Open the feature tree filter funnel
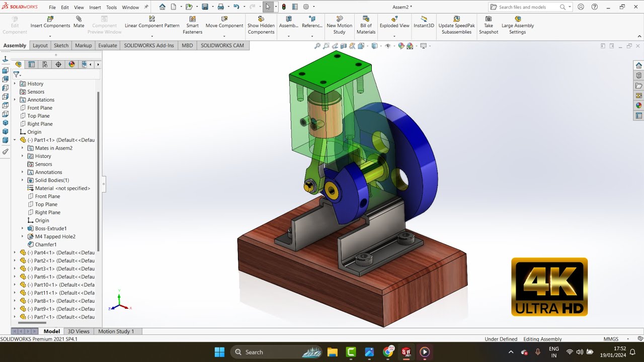Screen dimensions: 644x362 pyautogui.click(x=16, y=74)
